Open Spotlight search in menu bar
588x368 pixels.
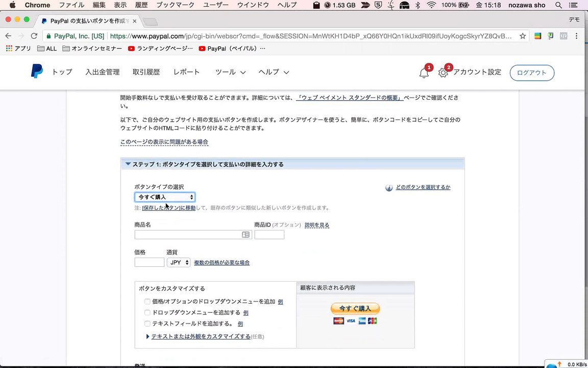[x=559, y=5]
